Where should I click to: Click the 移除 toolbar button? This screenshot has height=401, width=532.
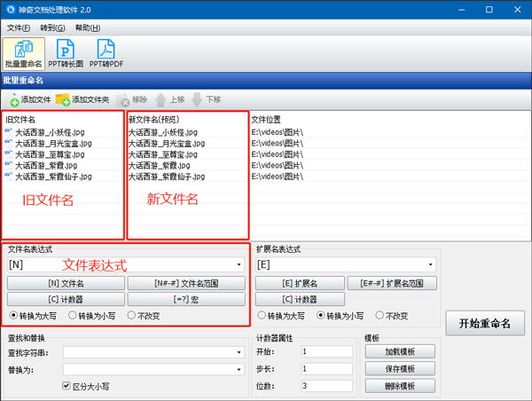[x=131, y=99]
